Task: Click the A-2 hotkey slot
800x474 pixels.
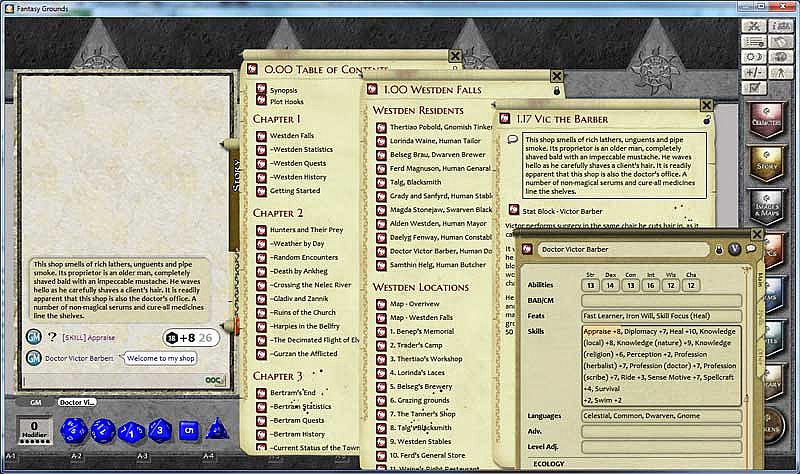Action: pyautogui.click(x=77, y=456)
